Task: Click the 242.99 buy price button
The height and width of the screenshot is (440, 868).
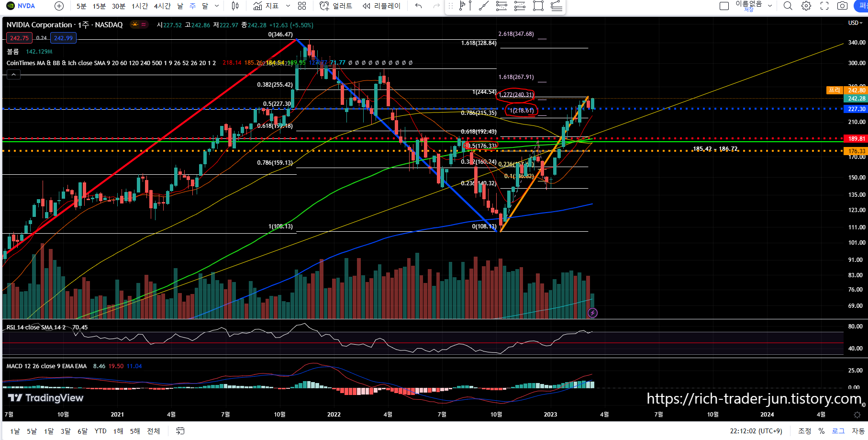Action: tap(63, 38)
